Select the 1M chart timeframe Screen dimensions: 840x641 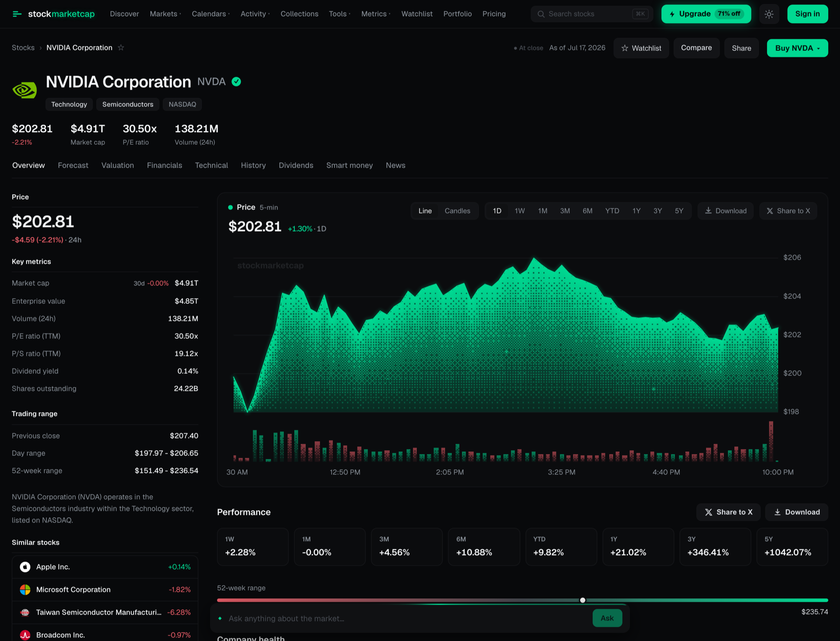(x=542, y=211)
